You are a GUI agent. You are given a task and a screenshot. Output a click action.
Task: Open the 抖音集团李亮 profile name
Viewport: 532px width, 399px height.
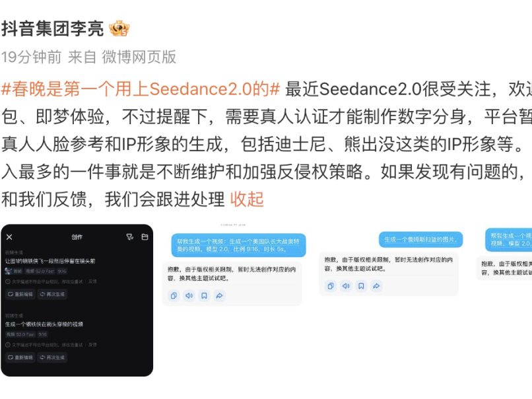tap(52, 29)
